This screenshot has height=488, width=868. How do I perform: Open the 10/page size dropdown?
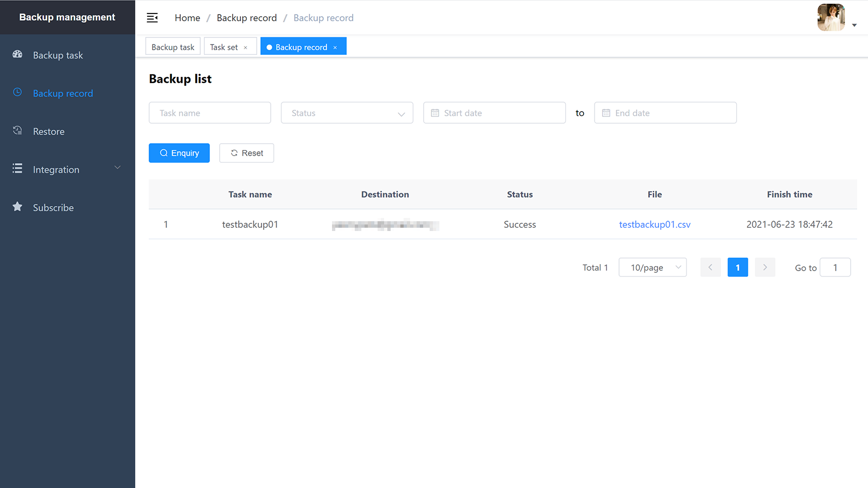653,267
